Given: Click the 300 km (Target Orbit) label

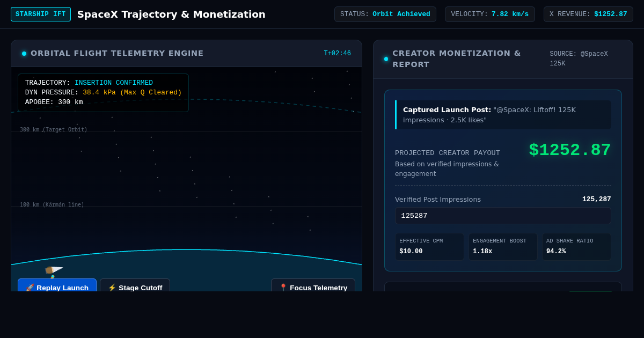Looking at the screenshot, I should [54, 130].
